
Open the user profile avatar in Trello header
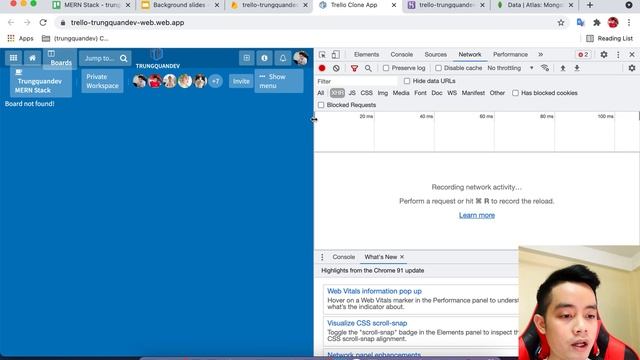click(x=300, y=58)
